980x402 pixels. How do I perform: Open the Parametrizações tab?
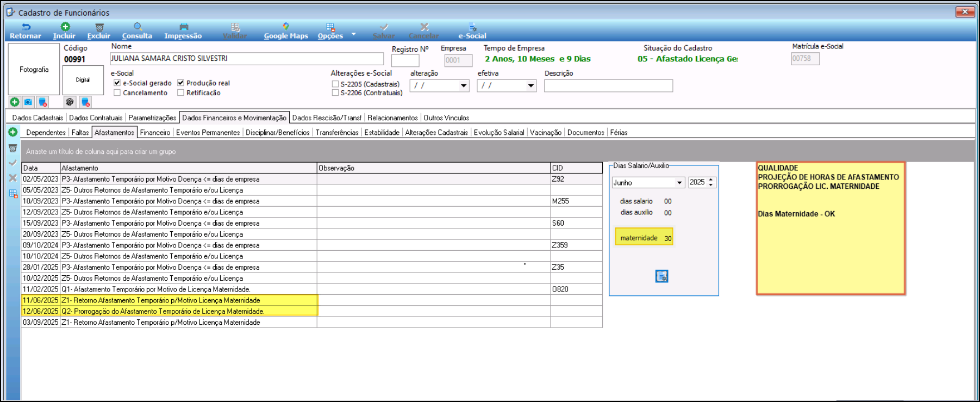152,117
